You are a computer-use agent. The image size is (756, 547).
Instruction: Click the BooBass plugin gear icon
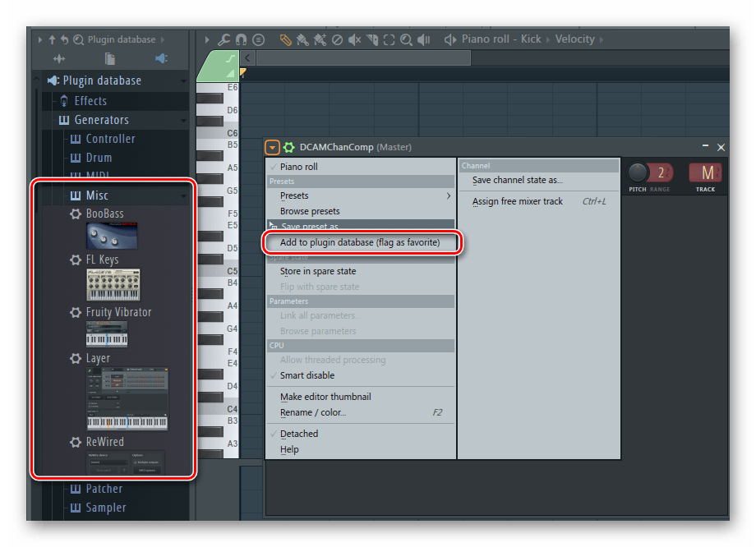click(75, 214)
